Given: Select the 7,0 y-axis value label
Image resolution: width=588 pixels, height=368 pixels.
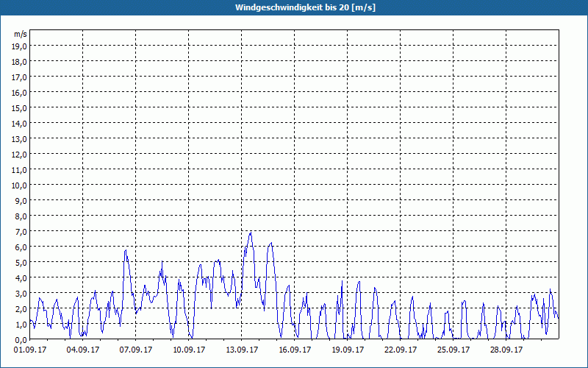Looking at the screenshot, I should pos(21,232).
